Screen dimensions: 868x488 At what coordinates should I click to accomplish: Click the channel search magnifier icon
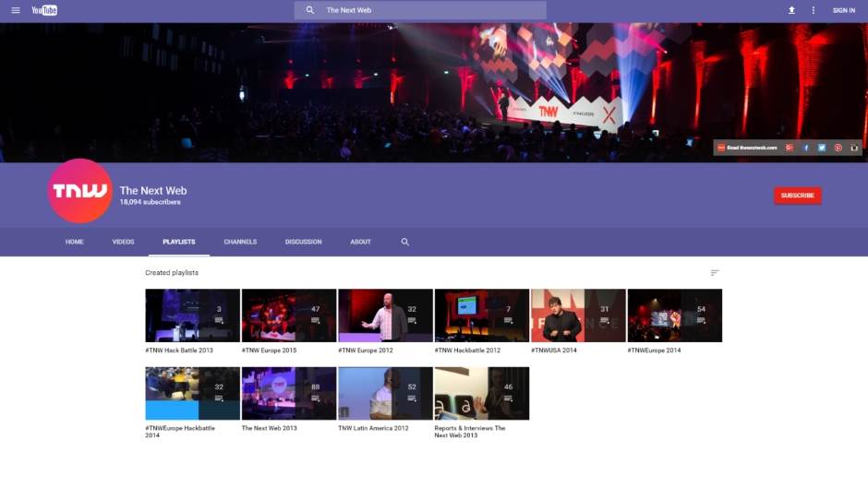(x=404, y=242)
